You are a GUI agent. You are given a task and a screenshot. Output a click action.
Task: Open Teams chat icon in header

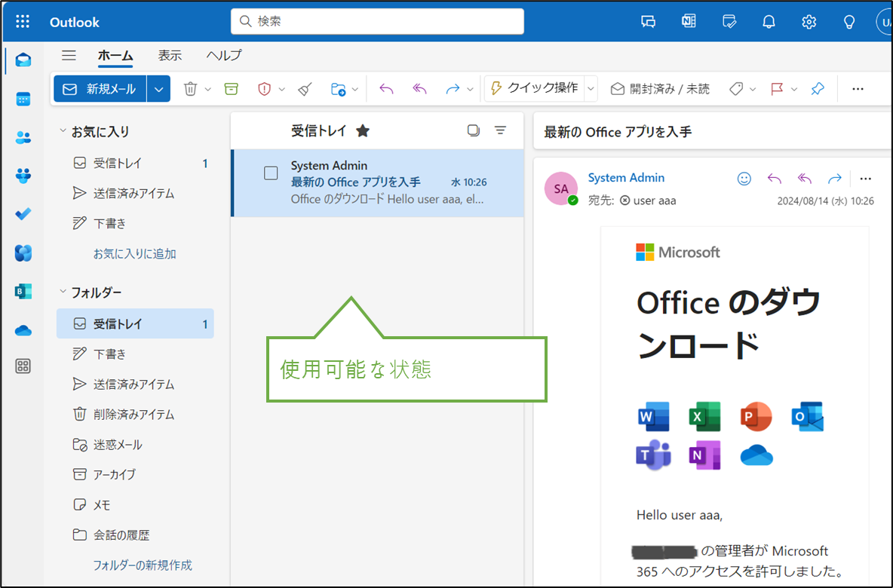point(648,22)
